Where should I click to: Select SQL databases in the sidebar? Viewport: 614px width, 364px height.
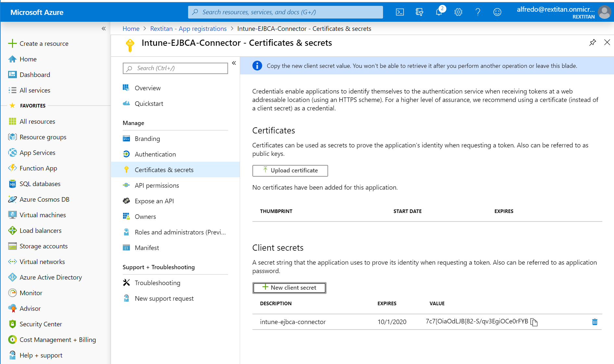pyautogui.click(x=40, y=183)
